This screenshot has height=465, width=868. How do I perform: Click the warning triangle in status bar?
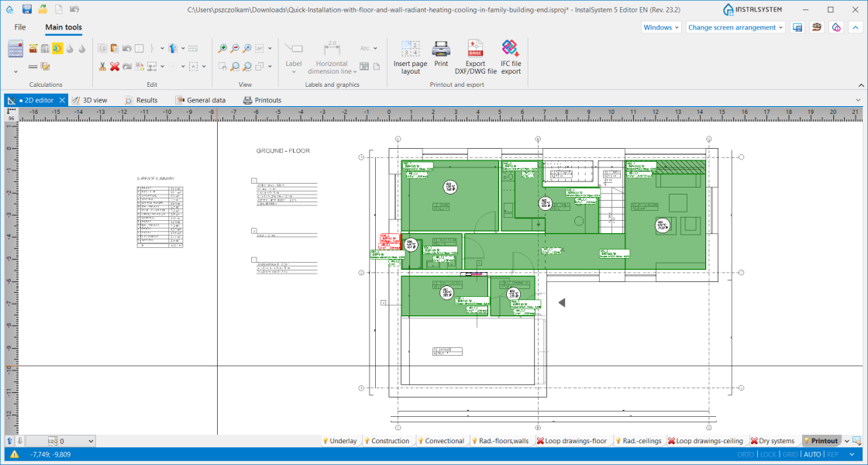[14, 454]
